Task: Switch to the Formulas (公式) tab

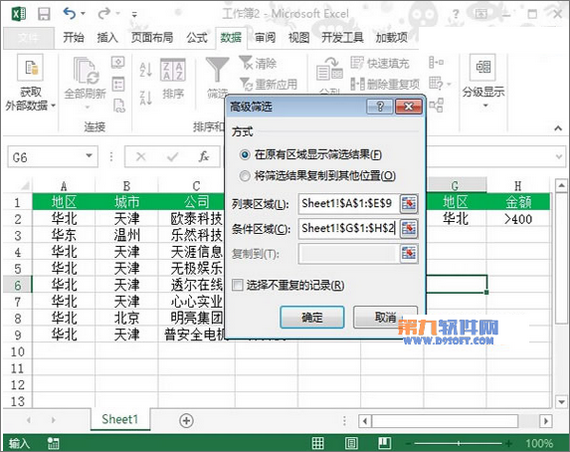Action: click(x=197, y=37)
